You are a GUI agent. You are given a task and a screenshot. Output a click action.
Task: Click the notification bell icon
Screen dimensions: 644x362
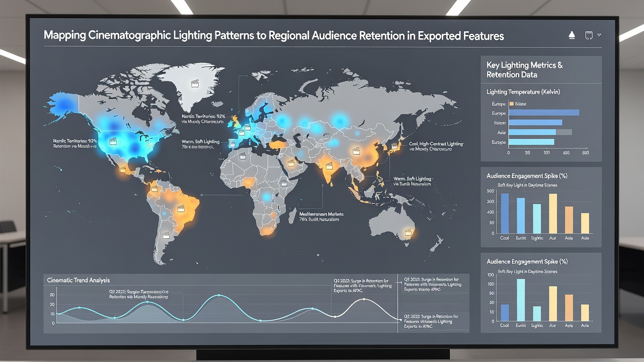click(571, 35)
